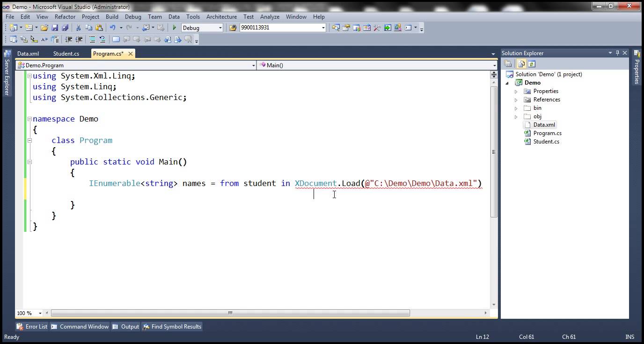The height and width of the screenshot is (344, 644).
Task: Click the Find in Files icon
Action: [233, 28]
